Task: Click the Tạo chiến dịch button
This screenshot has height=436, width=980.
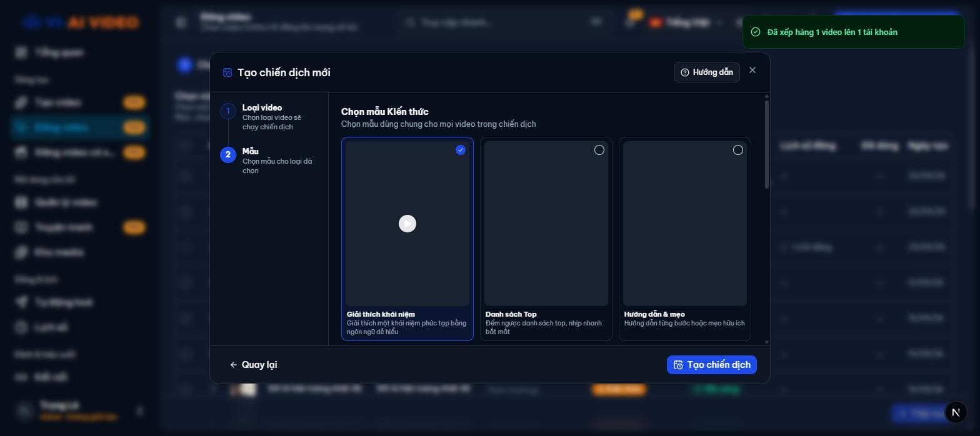Action: point(712,365)
